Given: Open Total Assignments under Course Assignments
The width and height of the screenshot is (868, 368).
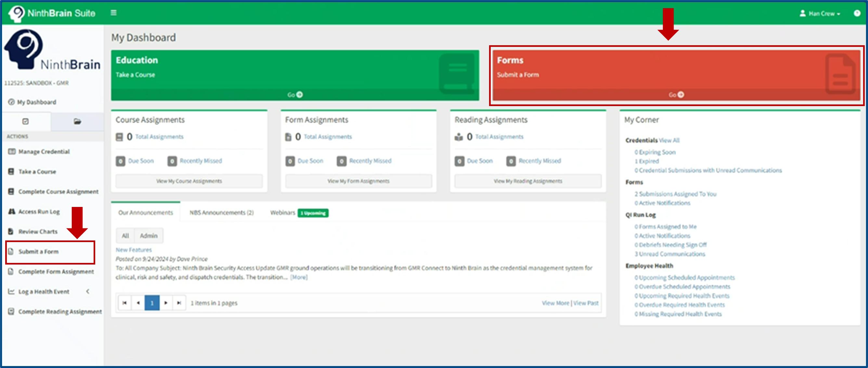Looking at the screenshot, I should (159, 137).
